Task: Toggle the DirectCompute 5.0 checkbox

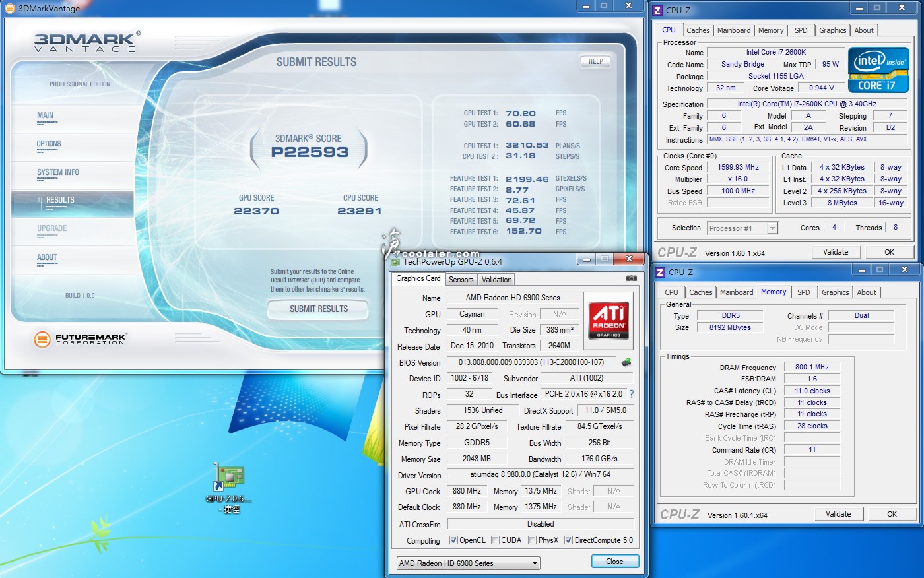Action: point(568,540)
